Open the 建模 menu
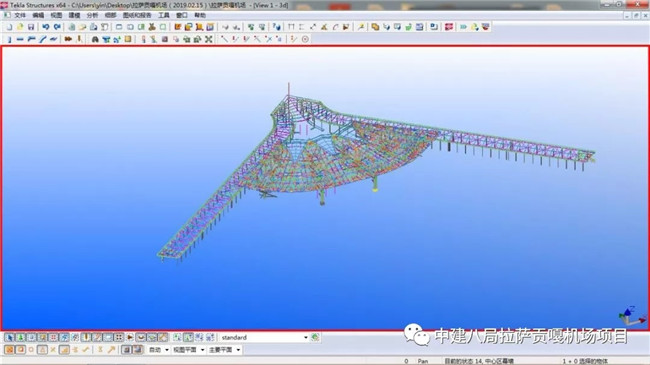The width and height of the screenshot is (650, 365). click(x=74, y=15)
